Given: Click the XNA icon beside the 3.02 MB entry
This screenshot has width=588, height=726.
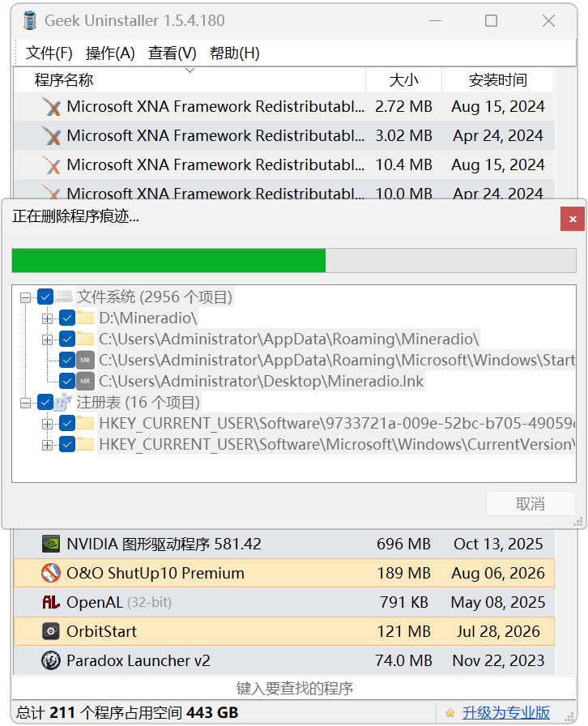Looking at the screenshot, I should (51, 135).
